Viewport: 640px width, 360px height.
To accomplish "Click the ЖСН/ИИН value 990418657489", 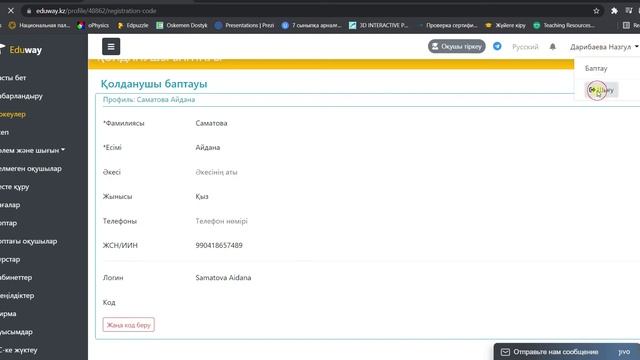I will (219, 245).
